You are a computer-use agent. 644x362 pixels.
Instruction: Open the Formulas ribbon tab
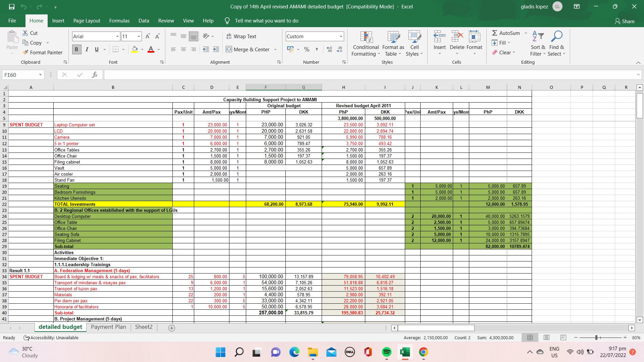pyautogui.click(x=119, y=20)
